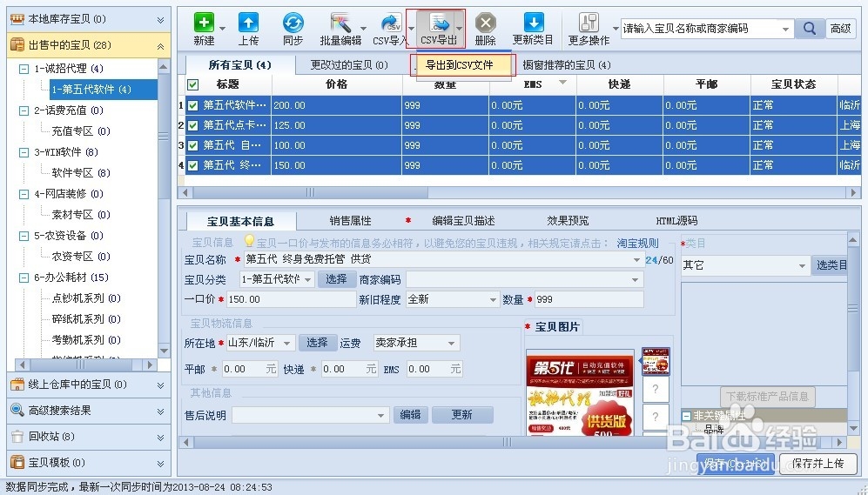Image resolution: width=868 pixels, height=495 pixels.
Task: Collapse the 6-办公耗材 tree node
Action: (24, 278)
